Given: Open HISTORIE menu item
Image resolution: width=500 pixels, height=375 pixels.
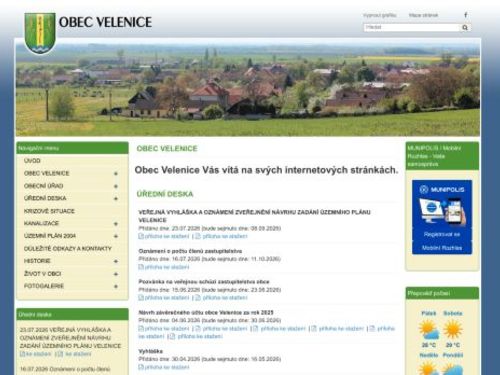Looking at the screenshot, I should 37,261.
